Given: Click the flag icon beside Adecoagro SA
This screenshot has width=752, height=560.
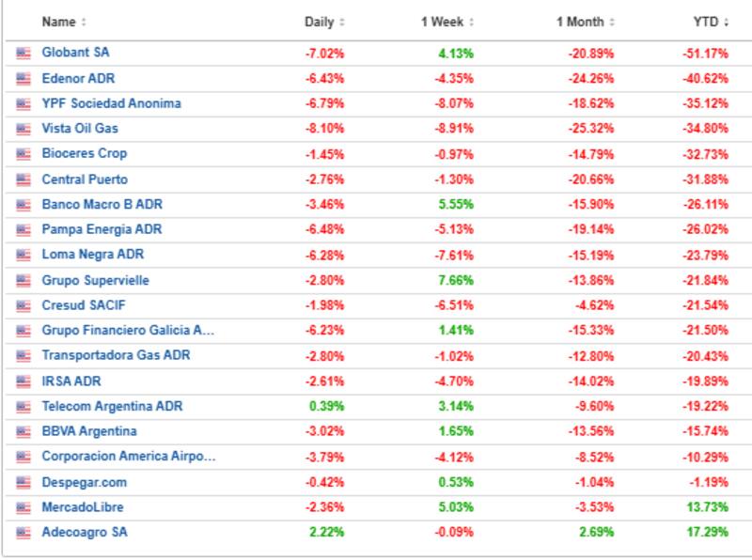Looking at the screenshot, I should coord(23,533).
